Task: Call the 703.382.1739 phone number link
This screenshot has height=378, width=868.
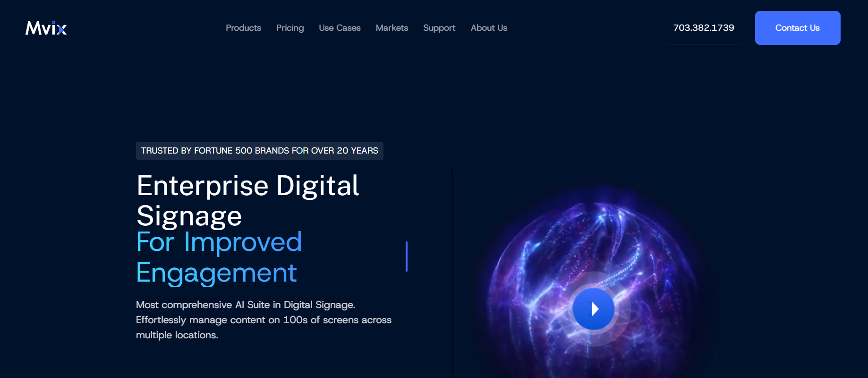Action: (x=704, y=27)
